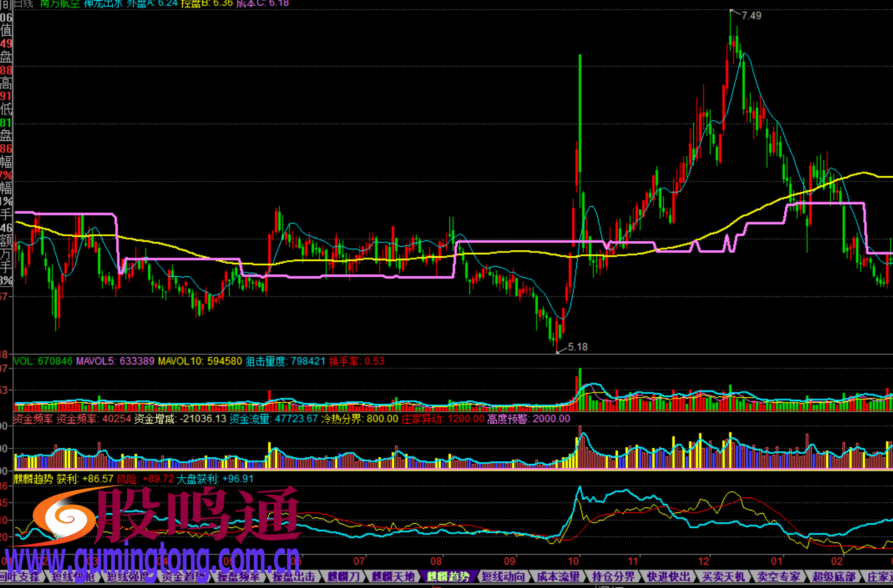Click the 换手率 turnover rate label
The width and height of the screenshot is (893, 588).
(x=345, y=361)
